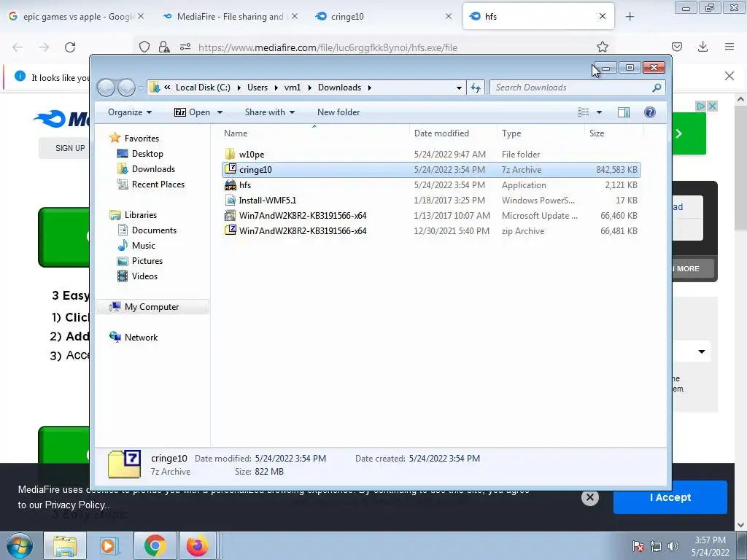Click the SIGN UP button on MediaFire
This screenshot has height=560, width=747.
point(65,148)
